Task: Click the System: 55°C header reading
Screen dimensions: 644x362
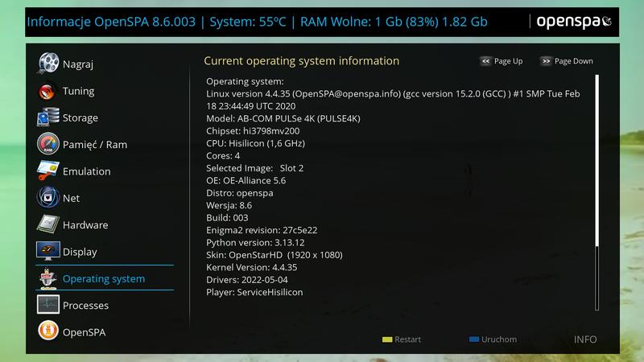Action: (248, 22)
